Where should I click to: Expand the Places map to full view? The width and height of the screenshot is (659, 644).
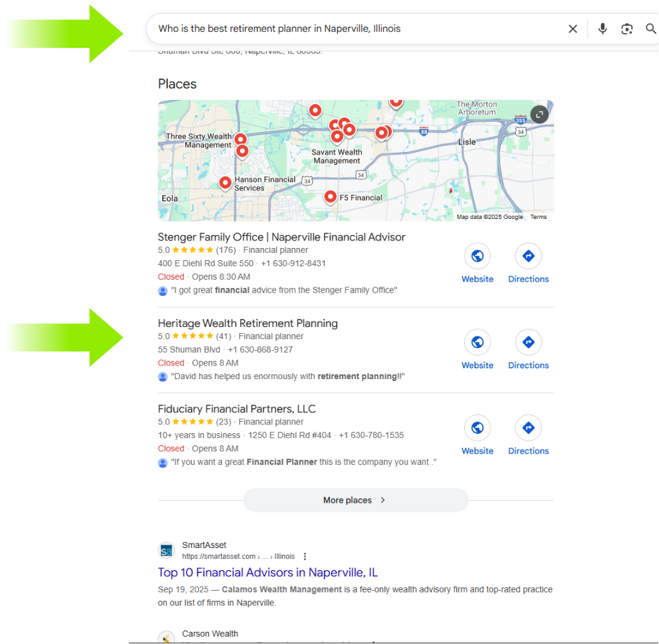point(539,114)
